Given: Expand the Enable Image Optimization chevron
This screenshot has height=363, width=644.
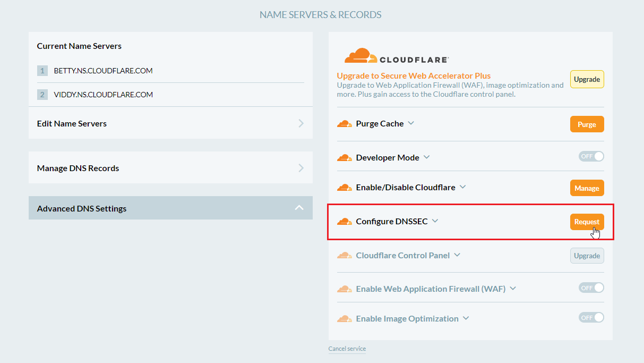Looking at the screenshot, I should tap(466, 318).
